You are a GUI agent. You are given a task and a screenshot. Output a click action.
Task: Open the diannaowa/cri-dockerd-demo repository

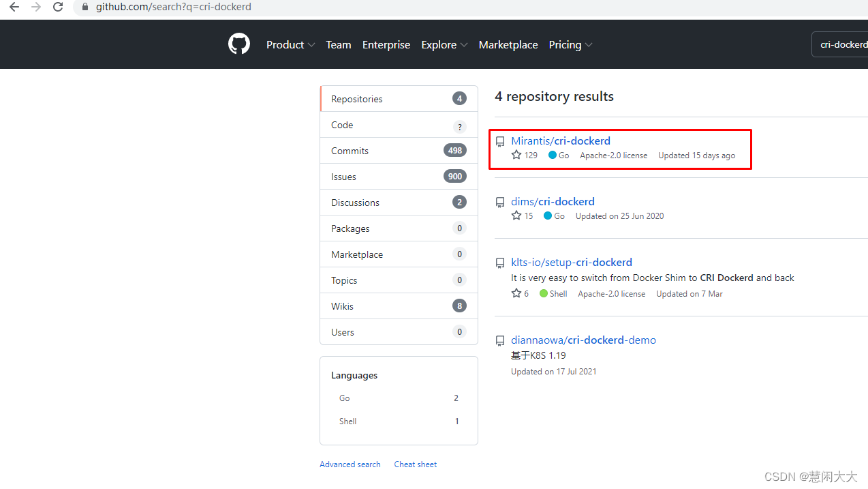(x=583, y=340)
